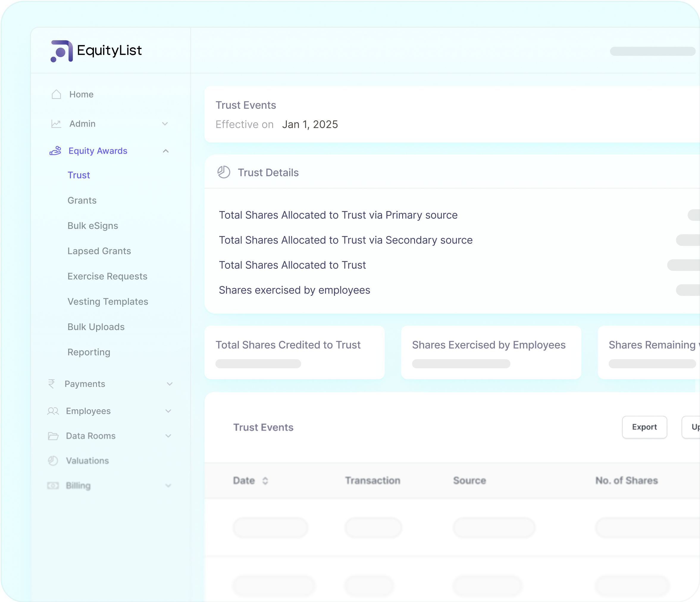Viewport: 700px width, 602px height.
Task: Click the Equity Awards hand-coin icon
Action: (x=55, y=151)
